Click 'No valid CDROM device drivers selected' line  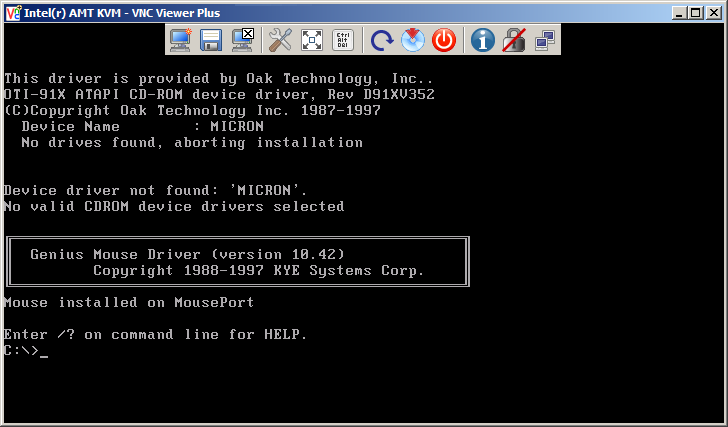coord(174,207)
